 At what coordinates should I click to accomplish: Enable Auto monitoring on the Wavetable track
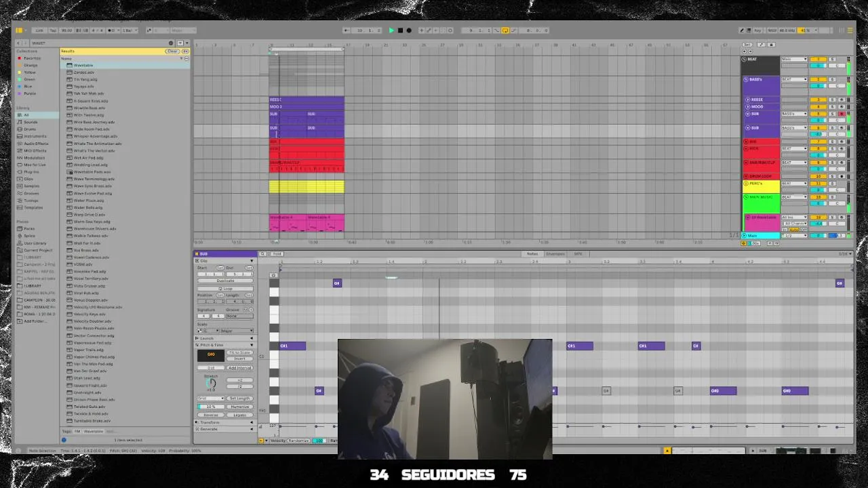pyautogui.click(x=794, y=230)
